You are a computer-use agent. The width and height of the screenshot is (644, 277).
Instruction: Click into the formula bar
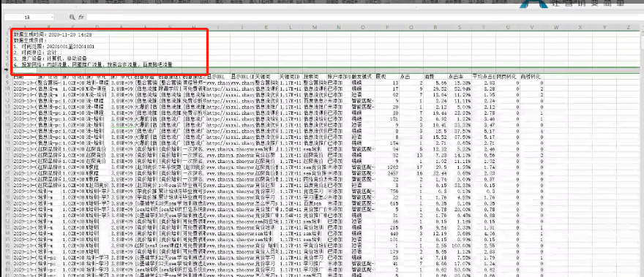362,18
